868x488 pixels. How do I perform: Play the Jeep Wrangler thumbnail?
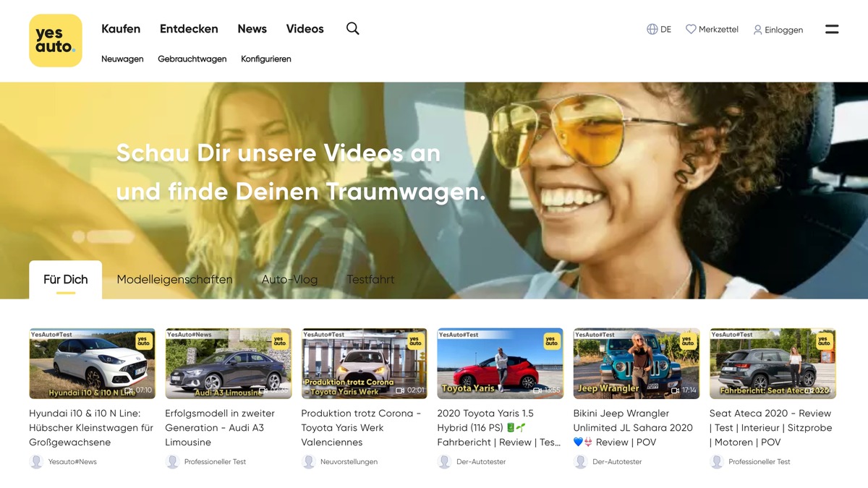point(637,364)
